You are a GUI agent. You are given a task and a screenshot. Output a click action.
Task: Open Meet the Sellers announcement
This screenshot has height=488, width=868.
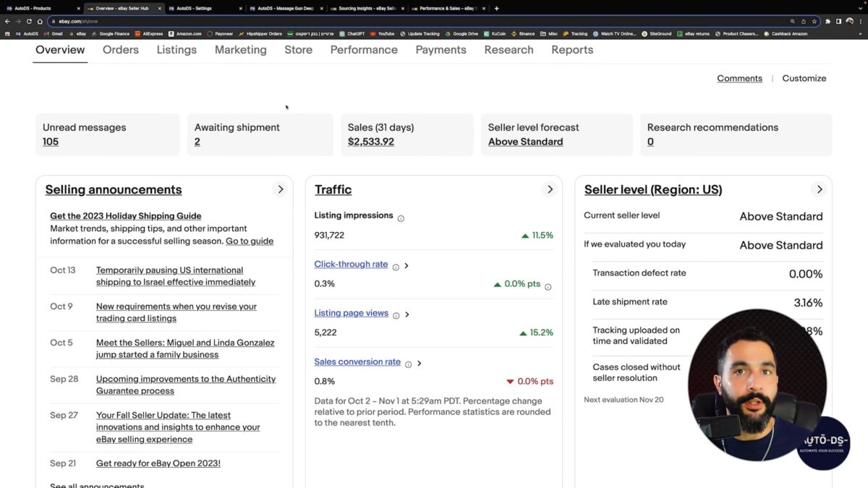tap(185, 348)
